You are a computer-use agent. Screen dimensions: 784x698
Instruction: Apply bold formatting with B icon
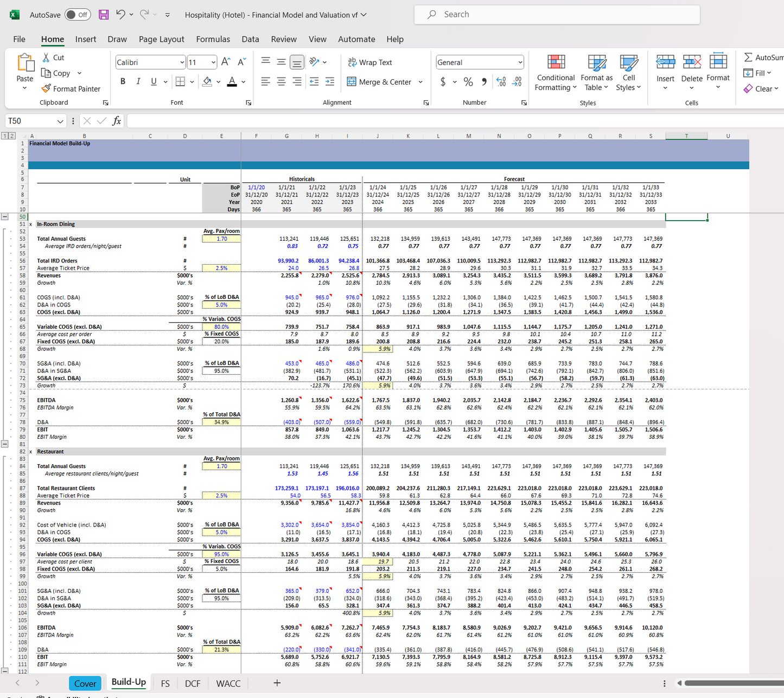tap(123, 81)
